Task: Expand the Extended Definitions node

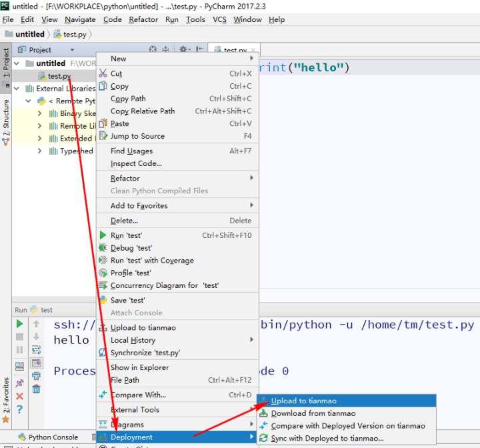Action: 39,139
